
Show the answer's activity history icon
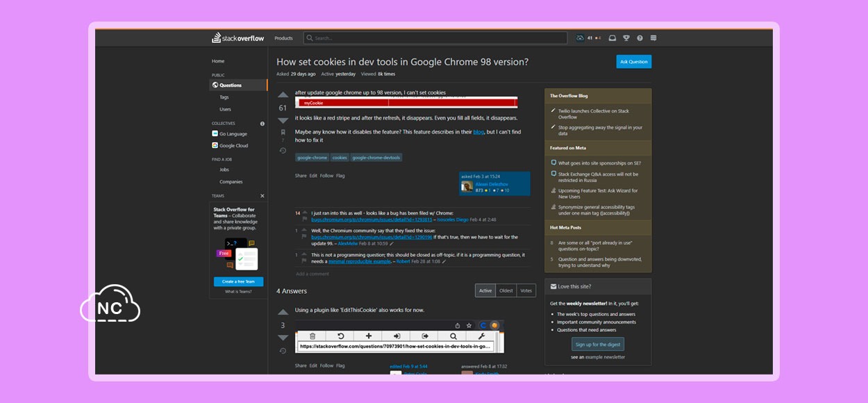tap(283, 352)
